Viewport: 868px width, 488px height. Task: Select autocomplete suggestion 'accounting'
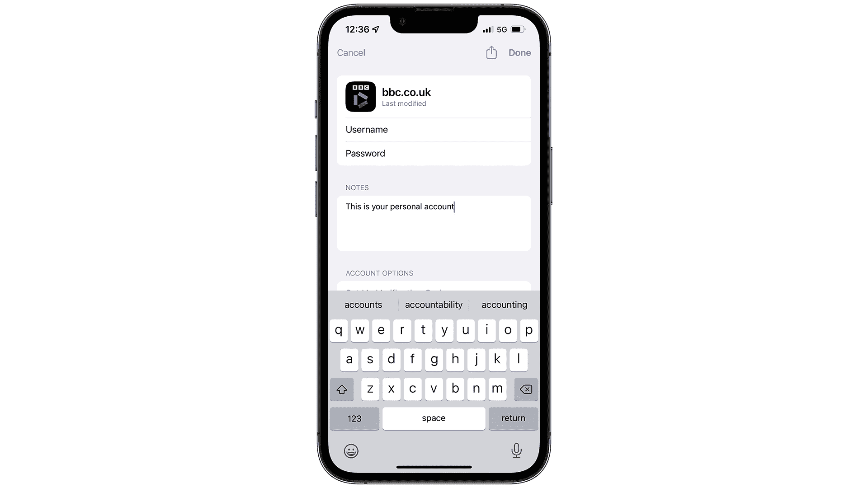505,305
